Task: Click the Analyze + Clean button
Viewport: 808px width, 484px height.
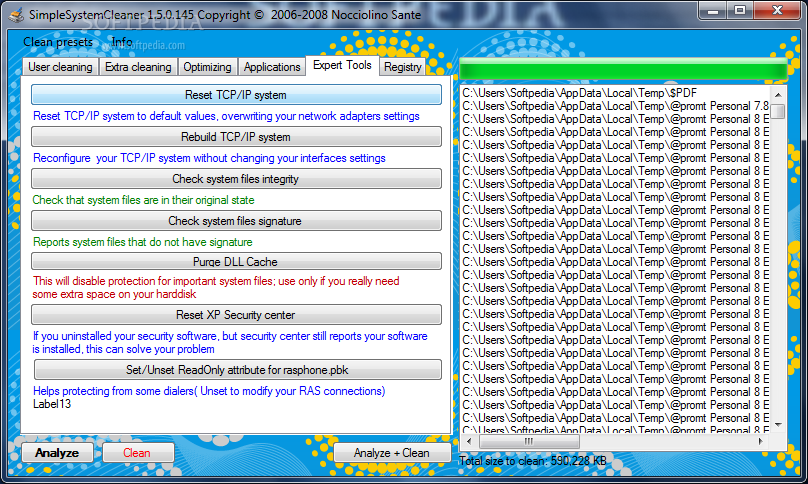Action: pyautogui.click(x=392, y=453)
